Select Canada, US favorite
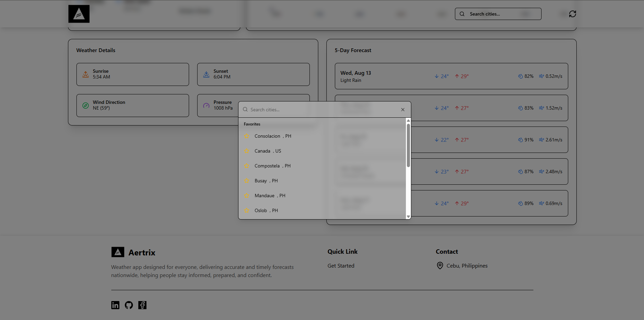 point(322,151)
